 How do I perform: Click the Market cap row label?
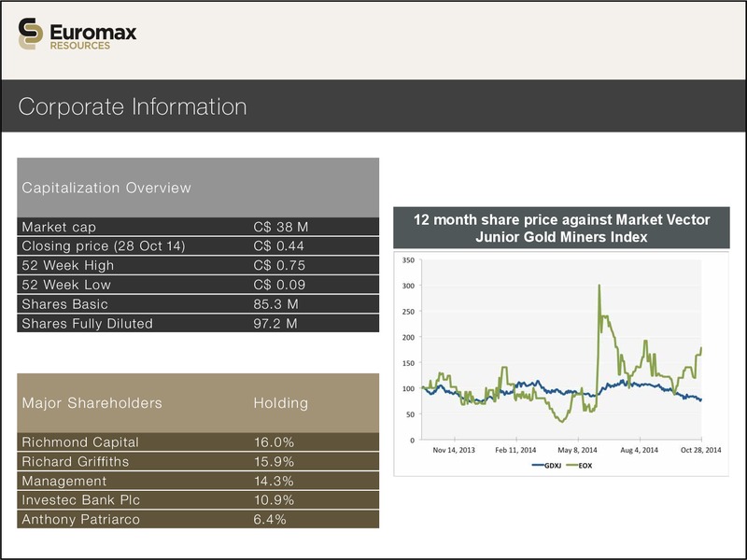59,227
